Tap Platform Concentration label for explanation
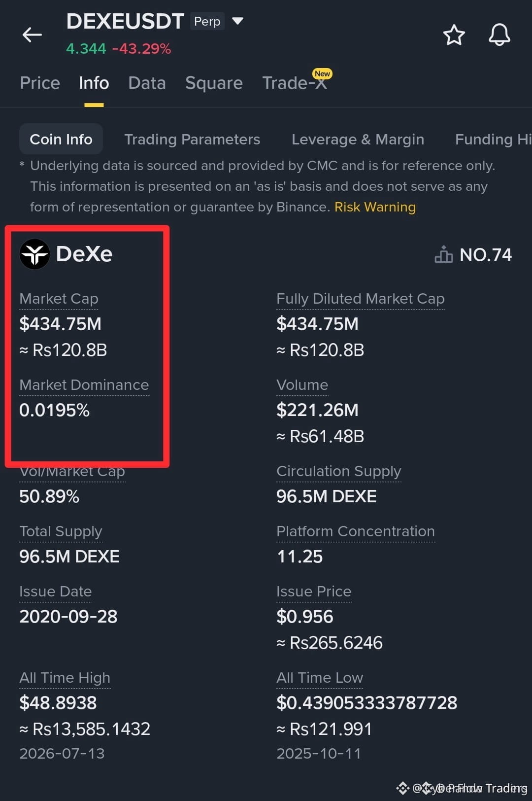 pyautogui.click(x=356, y=531)
